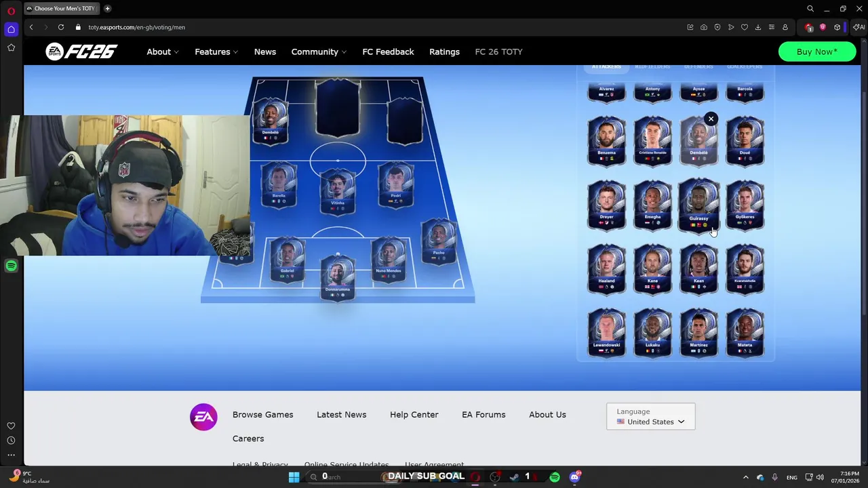Open Help Center footer link

coord(414,415)
